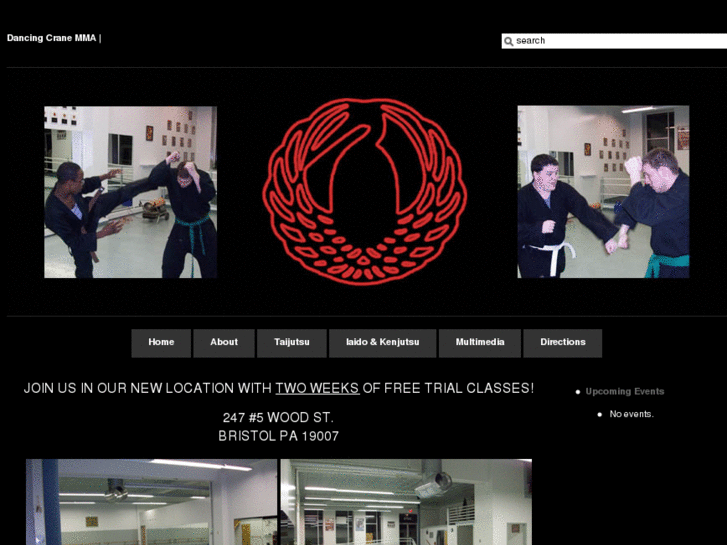Click the 'No events.' text
The width and height of the screenshot is (727, 545).
point(631,414)
